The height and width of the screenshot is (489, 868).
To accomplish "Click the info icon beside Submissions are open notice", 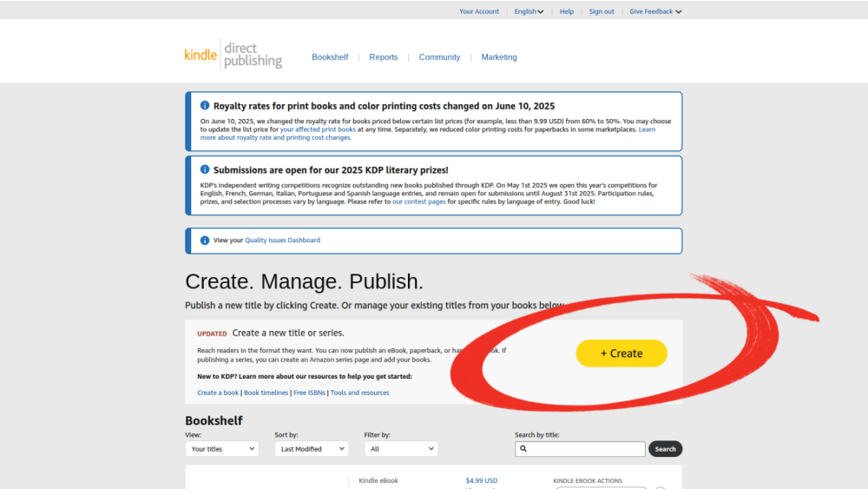I will point(205,169).
